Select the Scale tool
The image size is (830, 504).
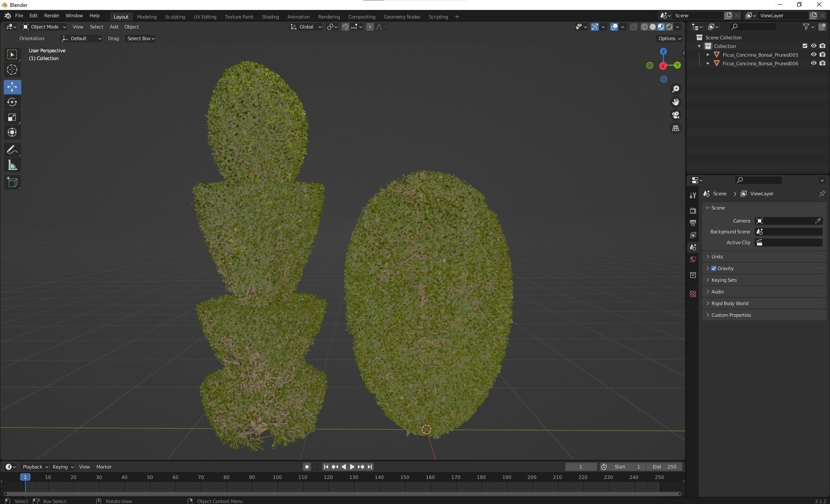(12, 118)
